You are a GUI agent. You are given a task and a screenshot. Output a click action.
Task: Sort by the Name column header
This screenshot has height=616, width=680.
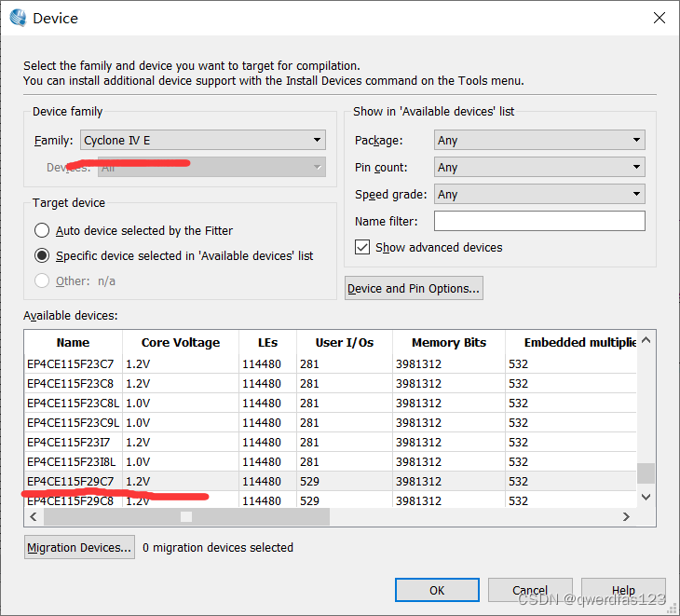pos(74,342)
